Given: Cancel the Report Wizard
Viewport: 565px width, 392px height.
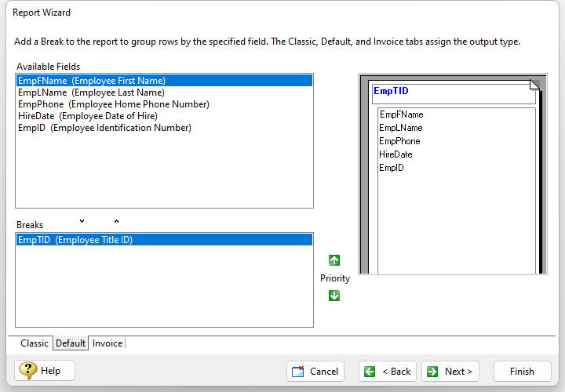Looking at the screenshot, I should (x=315, y=371).
